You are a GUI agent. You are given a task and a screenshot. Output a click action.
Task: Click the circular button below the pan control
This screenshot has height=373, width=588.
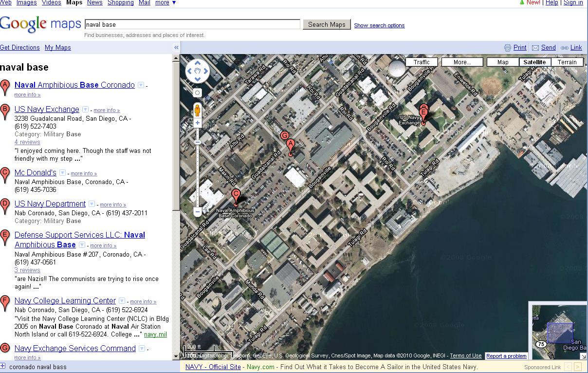198,93
